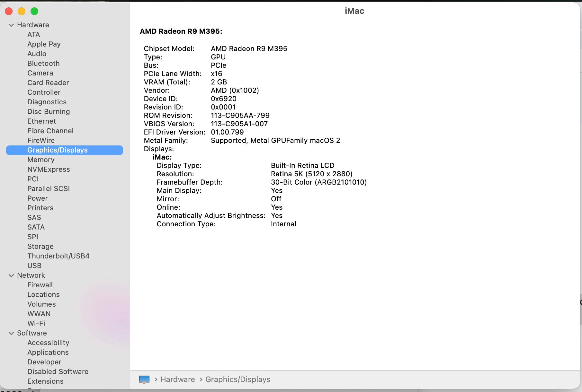The height and width of the screenshot is (392, 582).
Task: Click the AMD Radeon R9 M395 heading
Action: point(181,31)
